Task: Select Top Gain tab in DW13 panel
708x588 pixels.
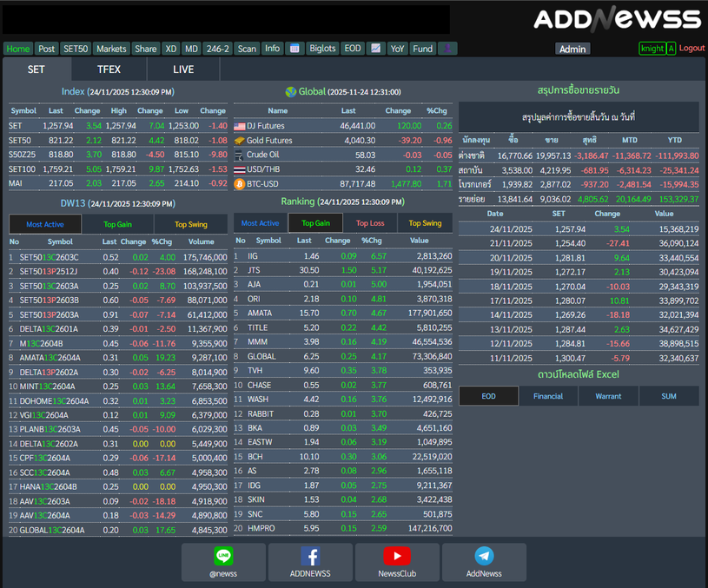Action: [116, 224]
